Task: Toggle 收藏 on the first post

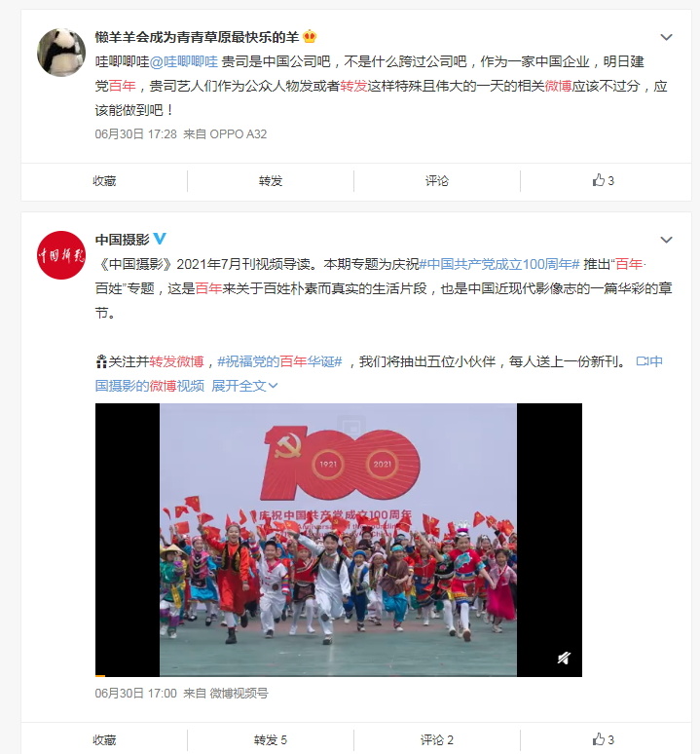Action: coord(104,181)
